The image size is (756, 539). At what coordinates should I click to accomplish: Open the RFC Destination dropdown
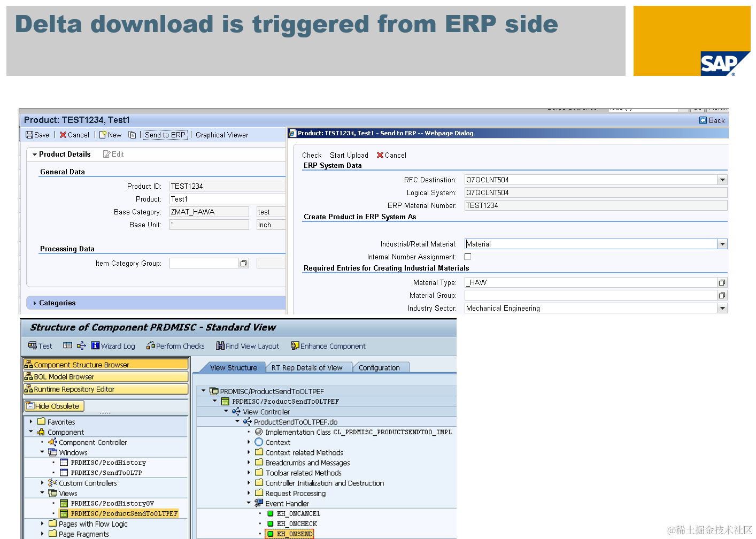pyautogui.click(x=722, y=180)
